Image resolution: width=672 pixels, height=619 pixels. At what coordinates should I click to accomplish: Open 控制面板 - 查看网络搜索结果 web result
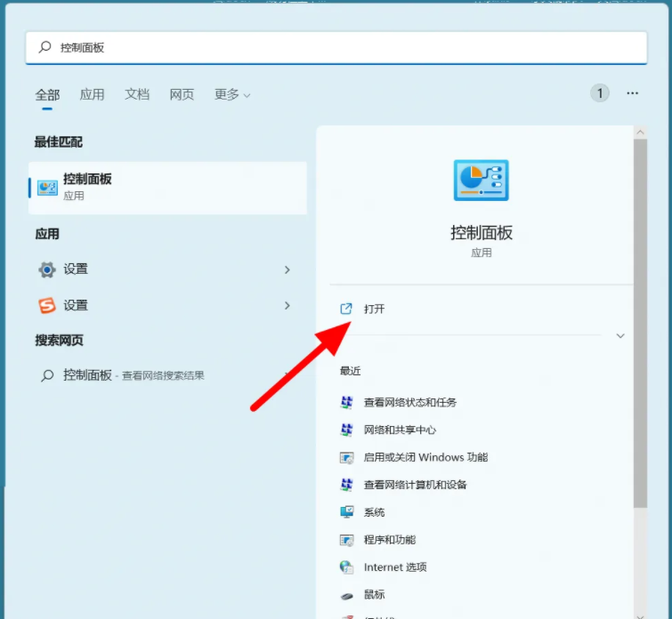pos(134,375)
